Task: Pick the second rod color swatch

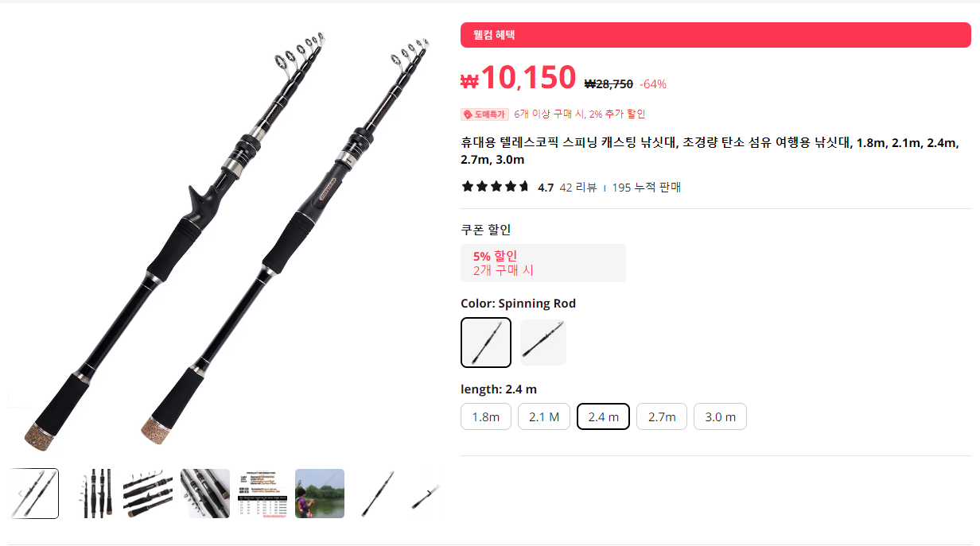Action: pyautogui.click(x=543, y=343)
